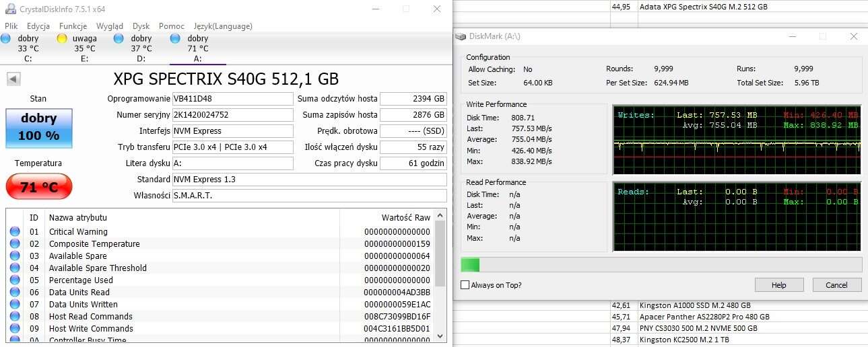
Task: Click the blue 'dobry 100 %' health status
Action: pos(38,128)
